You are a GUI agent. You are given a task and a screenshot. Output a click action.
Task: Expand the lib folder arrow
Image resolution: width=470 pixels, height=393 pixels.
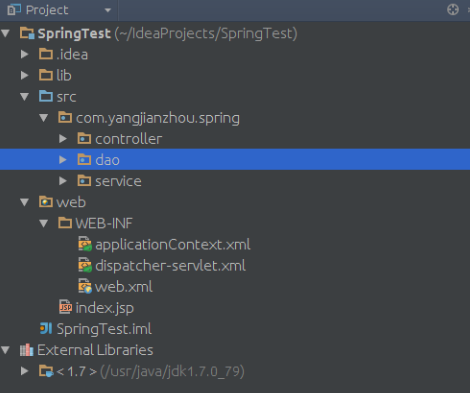click(24, 75)
